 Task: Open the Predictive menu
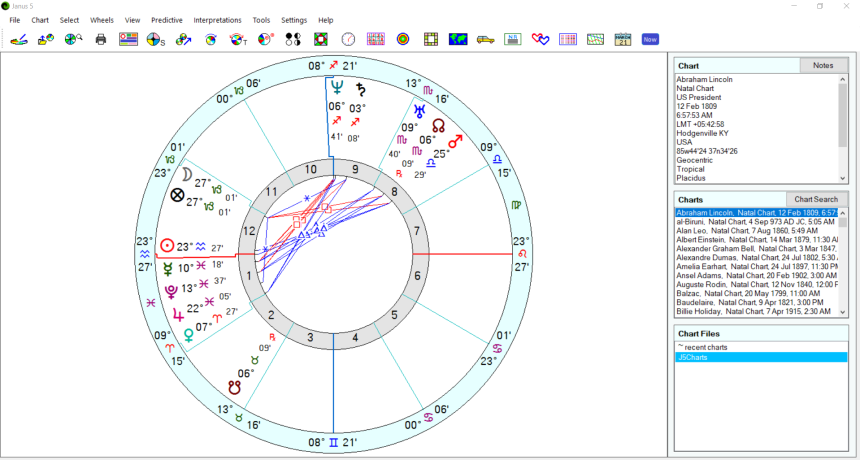[166, 20]
